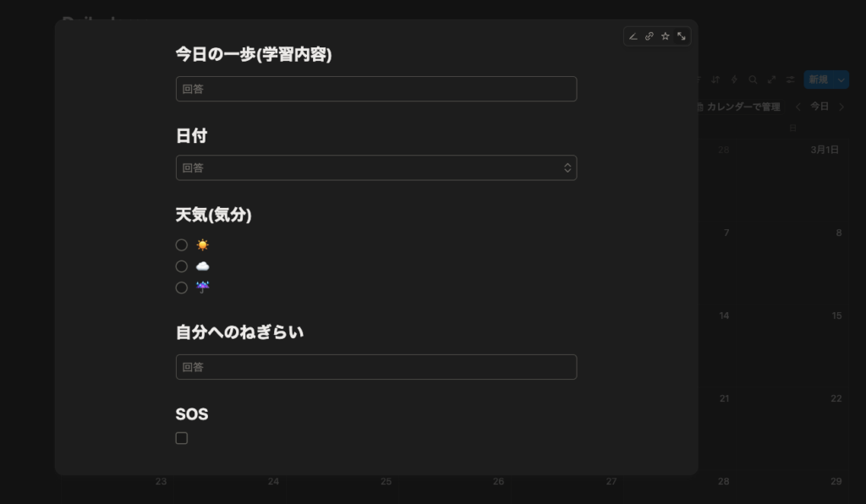Click the automations lightning icon
Image resolution: width=866 pixels, height=504 pixels.
tap(734, 79)
